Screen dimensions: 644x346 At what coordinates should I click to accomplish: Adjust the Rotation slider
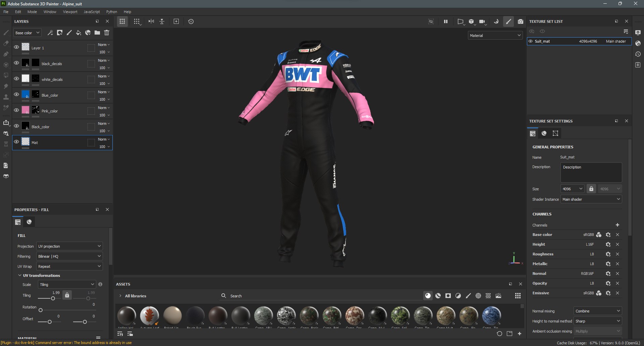click(x=41, y=310)
